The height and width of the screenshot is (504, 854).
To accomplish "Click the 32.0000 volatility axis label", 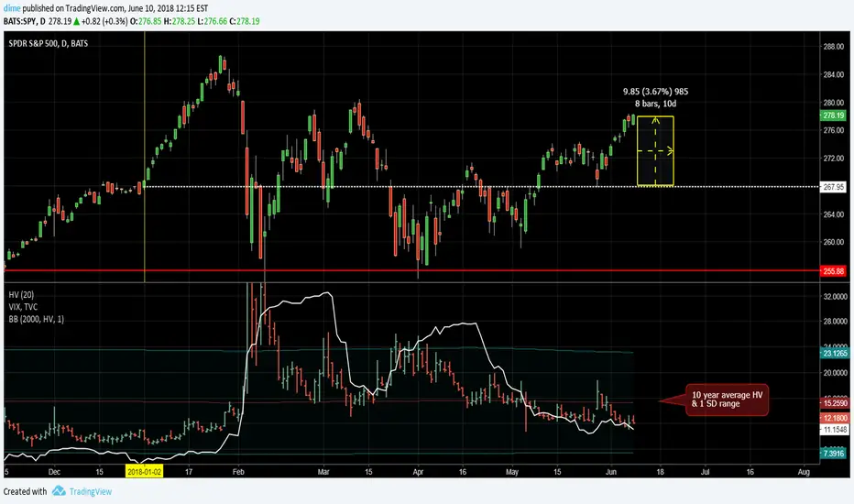I will pos(836,297).
